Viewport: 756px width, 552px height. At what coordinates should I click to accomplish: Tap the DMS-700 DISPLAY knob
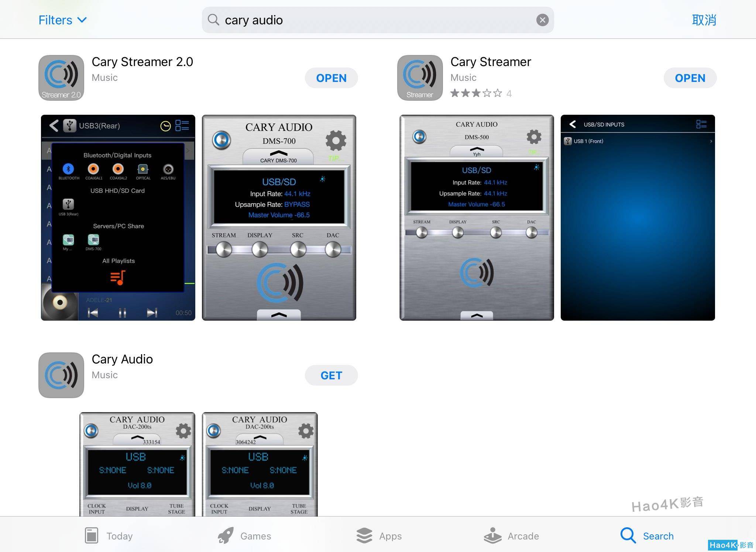pos(260,250)
